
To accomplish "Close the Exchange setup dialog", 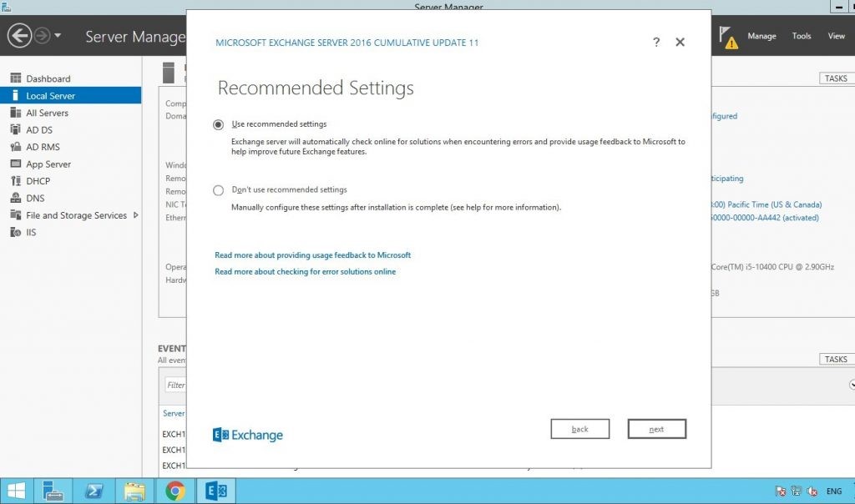I will point(680,42).
